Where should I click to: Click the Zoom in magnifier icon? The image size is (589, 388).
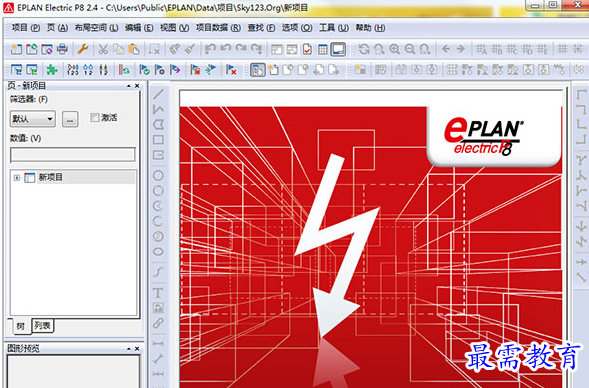point(394,49)
